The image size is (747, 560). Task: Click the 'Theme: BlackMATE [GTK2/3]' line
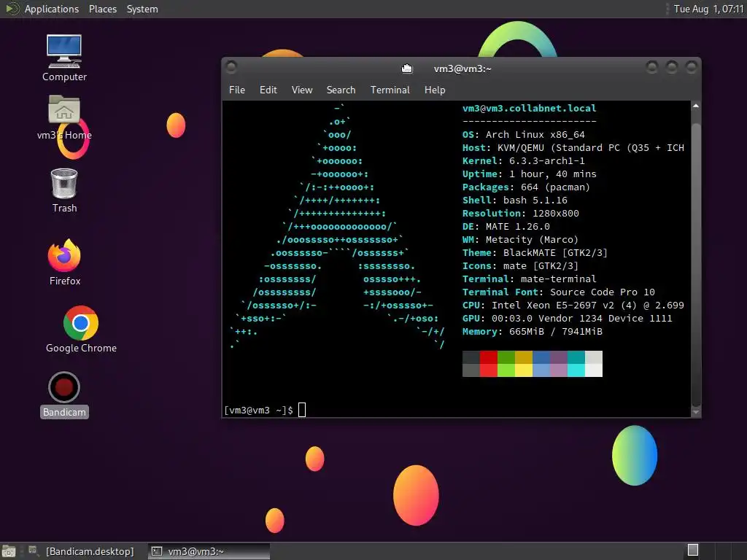tap(535, 253)
